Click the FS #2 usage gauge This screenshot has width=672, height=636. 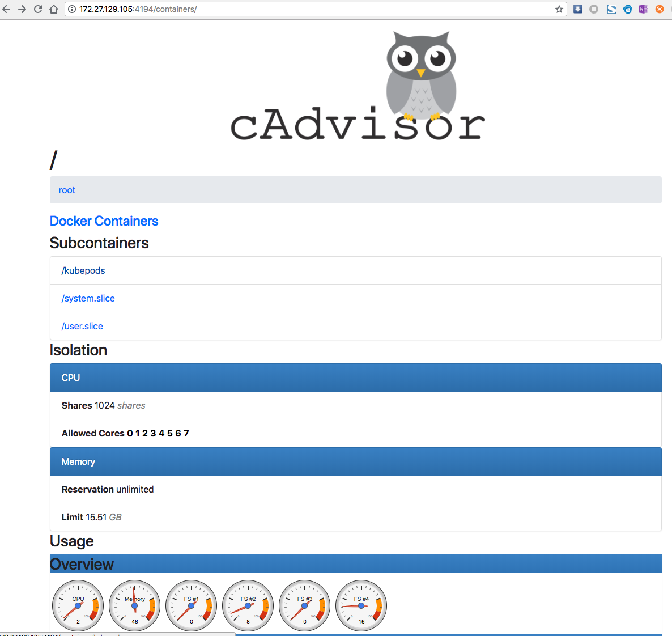pyautogui.click(x=248, y=605)
